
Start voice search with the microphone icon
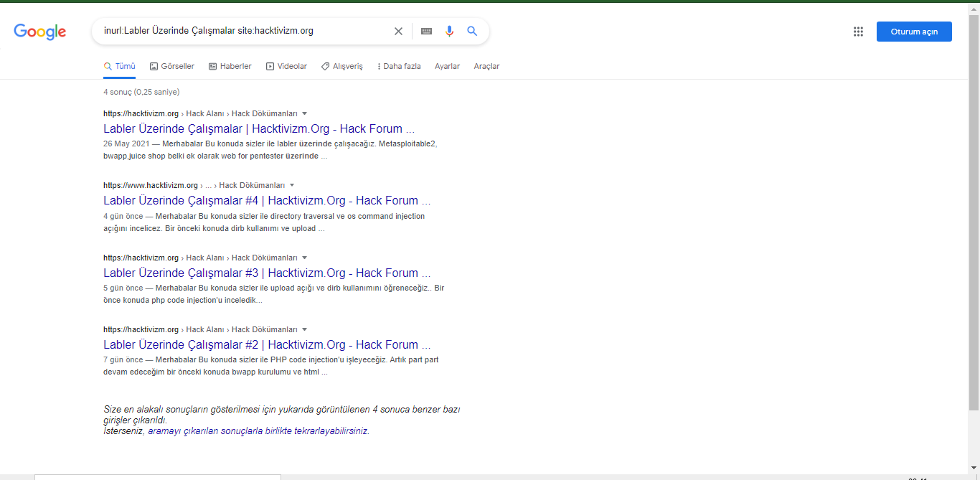coord(449,31)
